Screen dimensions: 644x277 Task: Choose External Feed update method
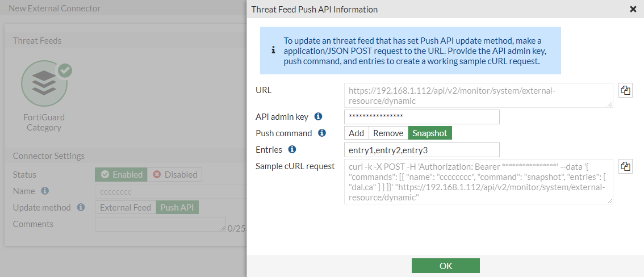pos(126,208)
